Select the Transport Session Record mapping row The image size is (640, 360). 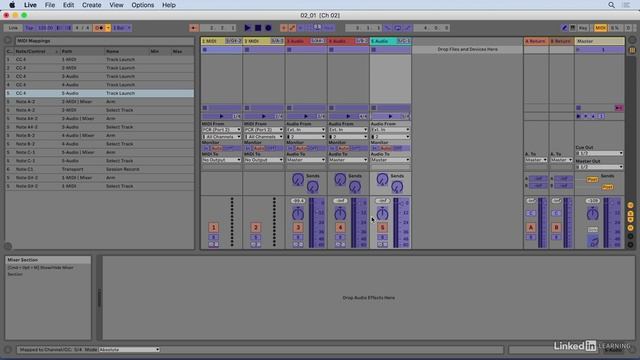click(x=100, y=169)
